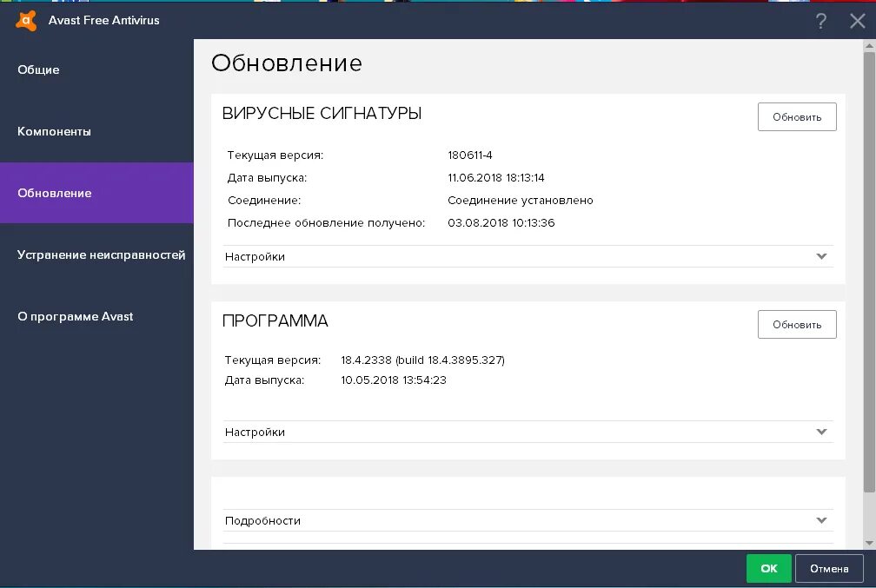Expand Настройки under Программа
The width and height of the screenshot is (876, 588).
[x=528, y=432]
